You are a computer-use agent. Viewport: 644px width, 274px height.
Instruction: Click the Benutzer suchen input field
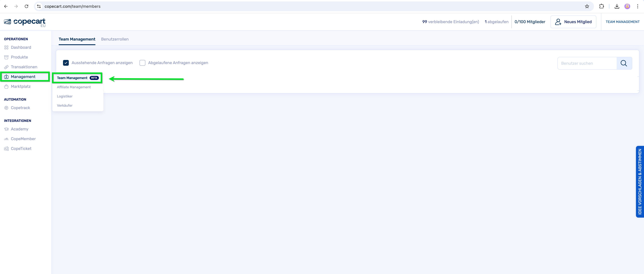tap(587, 63)
